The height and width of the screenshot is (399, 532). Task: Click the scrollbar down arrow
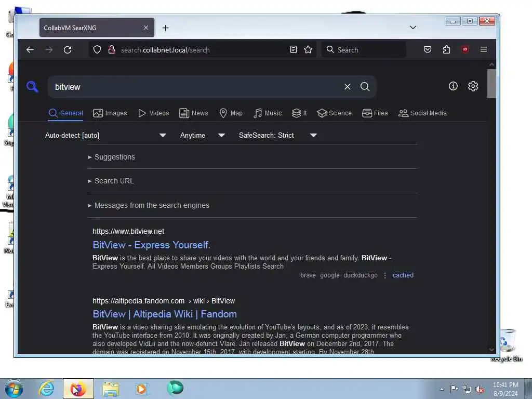pos(491,350)
